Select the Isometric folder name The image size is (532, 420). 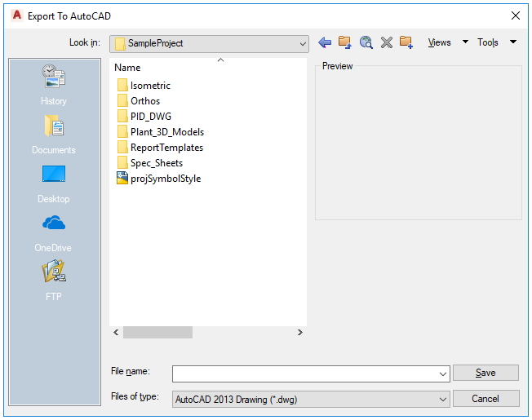150,86
